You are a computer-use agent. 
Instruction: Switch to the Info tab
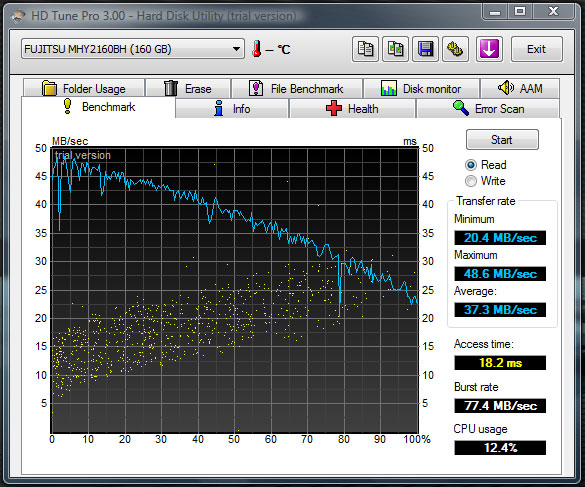click(x=232, y=109)
